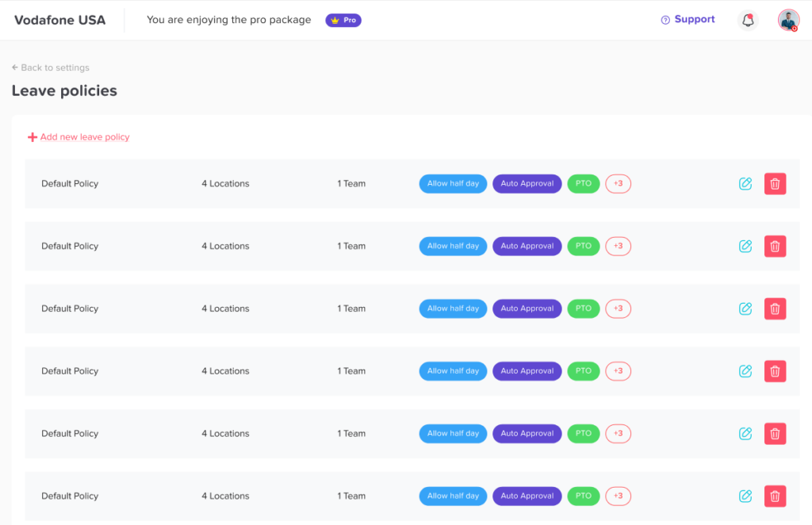Viewport: 812px width, 525px height.
Task: Expand the +3 tags in first row
Action: [x=618, y=184]
